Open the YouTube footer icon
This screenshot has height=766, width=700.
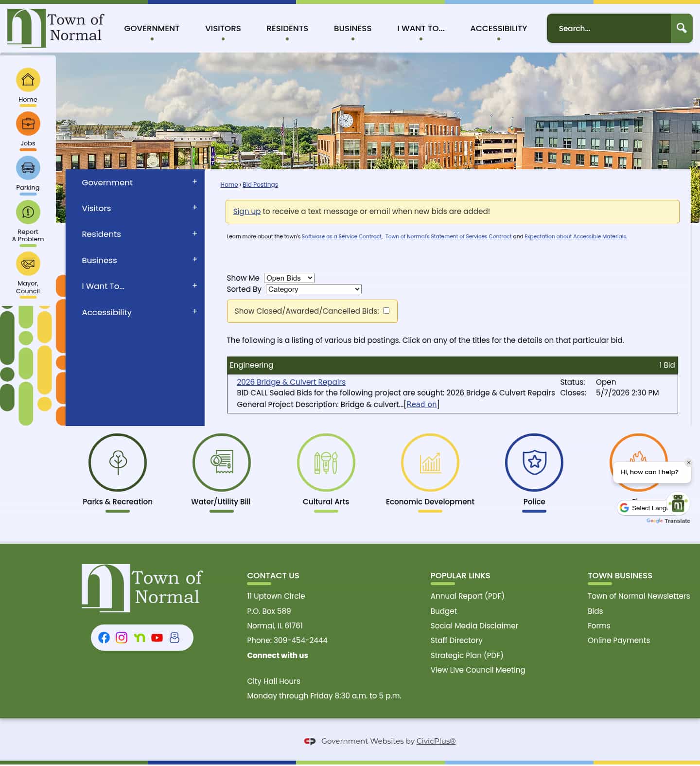(x=157, y=638)
